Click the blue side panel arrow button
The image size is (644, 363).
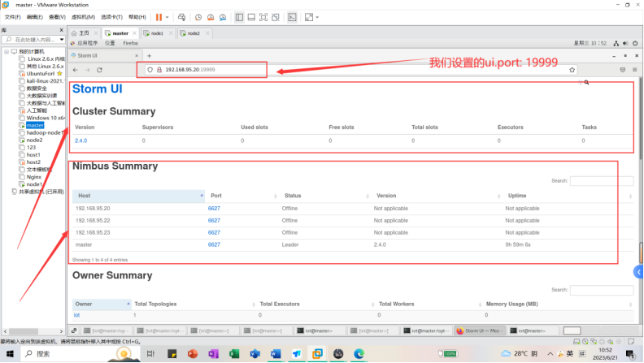(638, 272)
